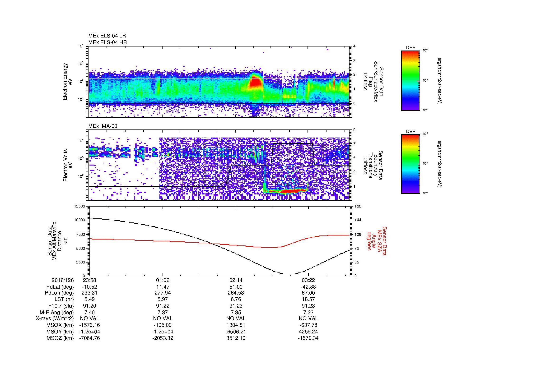Click the '2016/126' date label
The width and height of the screenshot is (555, 392).
pos(63,280)
